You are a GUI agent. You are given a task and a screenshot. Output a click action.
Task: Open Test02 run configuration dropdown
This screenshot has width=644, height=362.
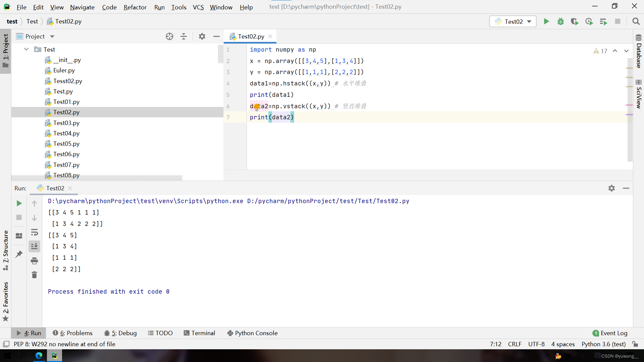click(x=513, y=21)
